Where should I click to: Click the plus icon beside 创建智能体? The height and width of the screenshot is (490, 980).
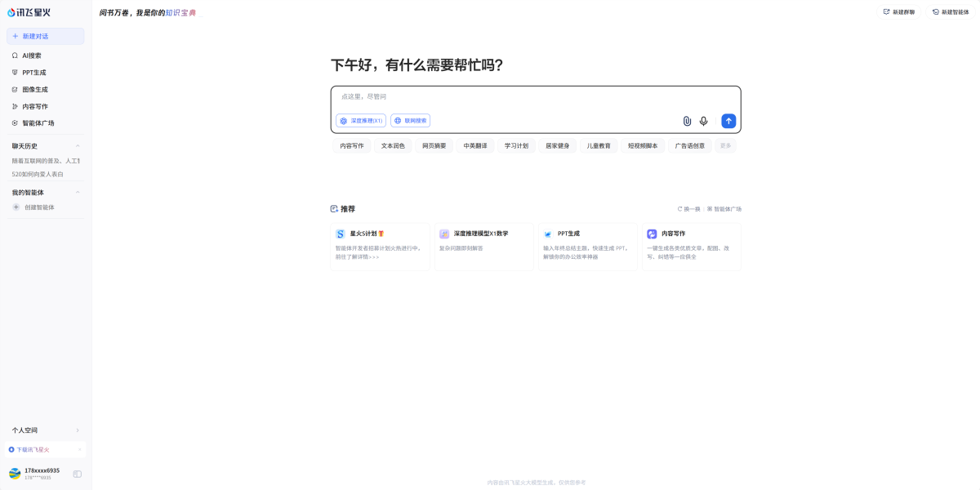[x=16, y=207]
